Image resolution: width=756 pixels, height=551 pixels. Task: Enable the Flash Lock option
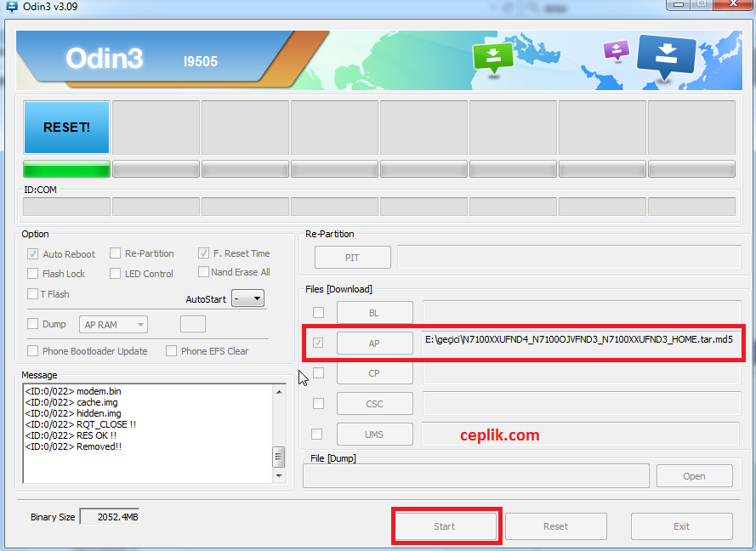[x=33, y=273]
